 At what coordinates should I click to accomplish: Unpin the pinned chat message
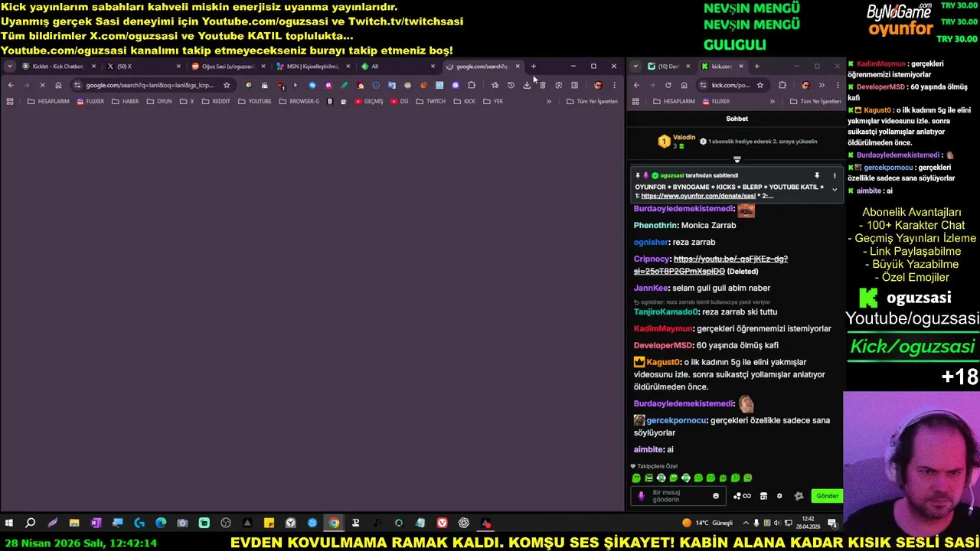[817, 175]
